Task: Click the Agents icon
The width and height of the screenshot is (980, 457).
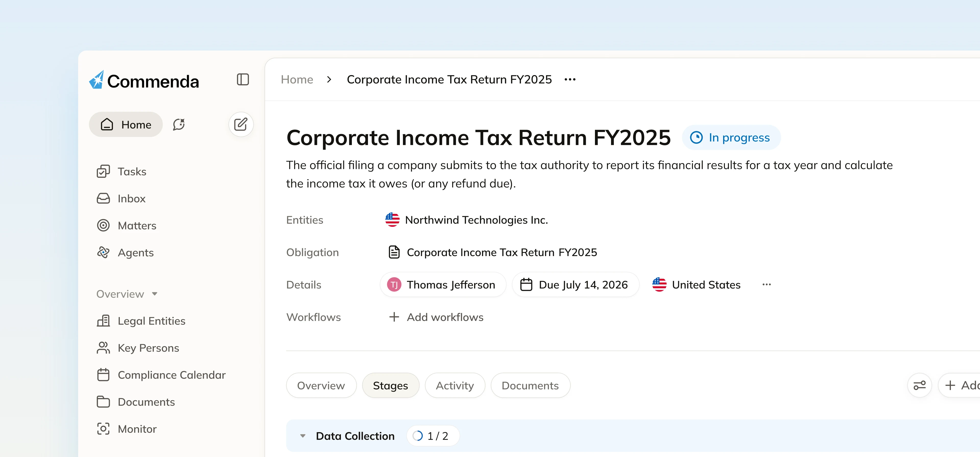Action: pos(103,253)
